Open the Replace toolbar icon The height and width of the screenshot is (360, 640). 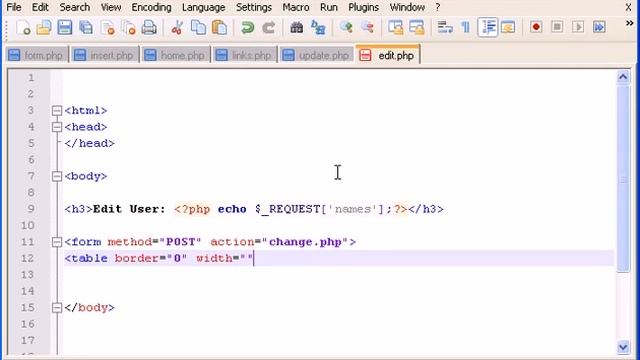click(x=318, y=28)
